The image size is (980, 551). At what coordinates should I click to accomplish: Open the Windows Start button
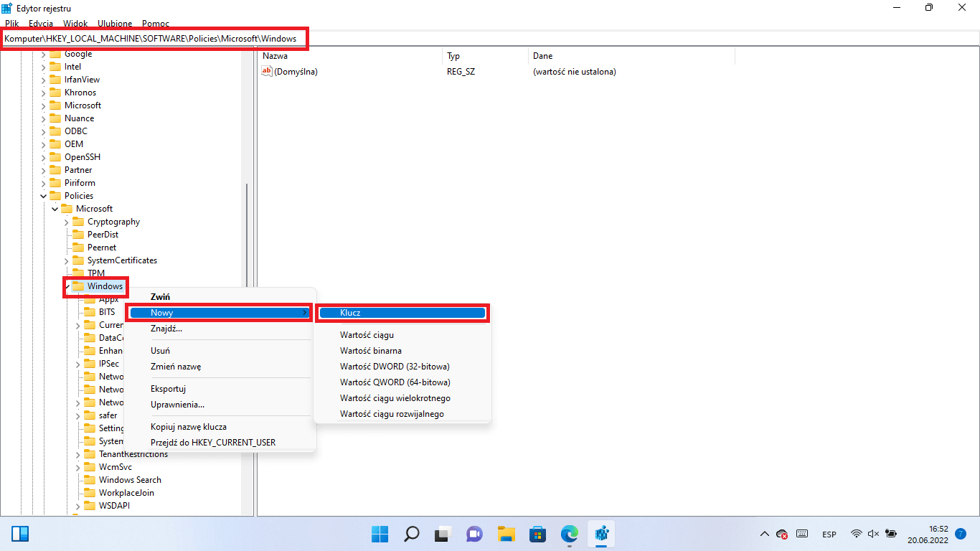pyautogui.click(x=380, y=534)
